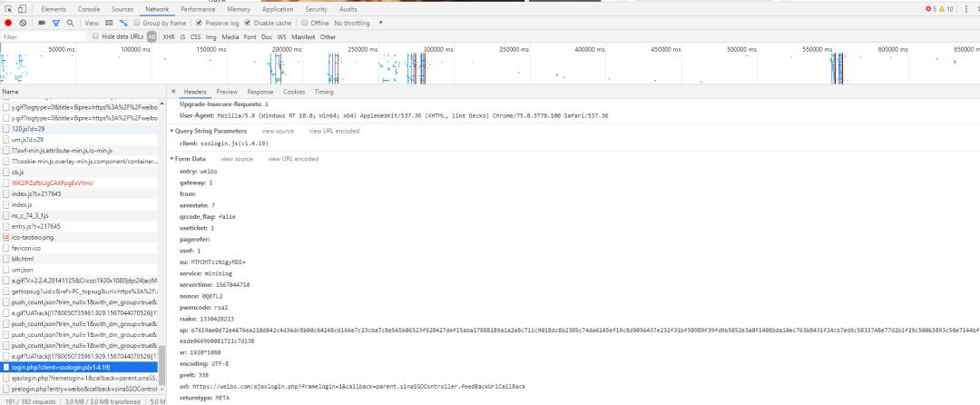Open the No throttling dropdown
The height and width of the screenshot is (405, 980).
(358, 23)
